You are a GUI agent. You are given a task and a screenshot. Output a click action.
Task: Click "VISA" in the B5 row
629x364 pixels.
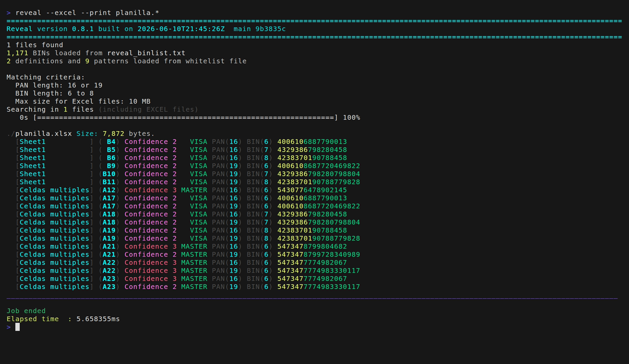[x=198, y=150]
